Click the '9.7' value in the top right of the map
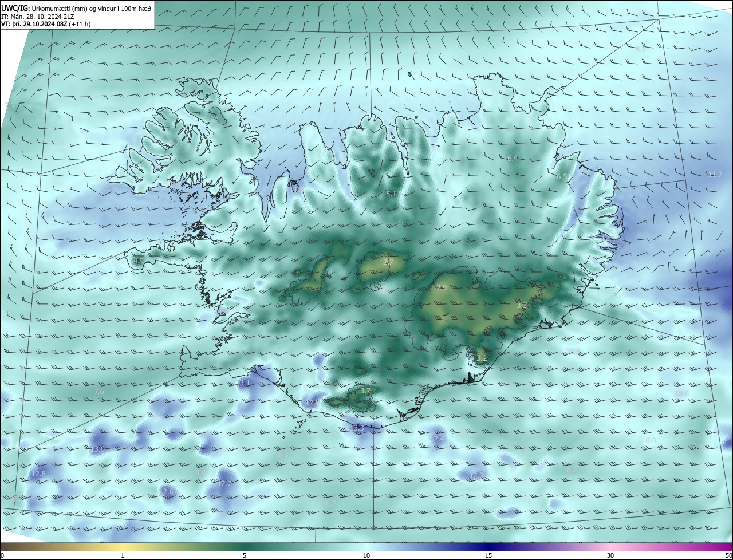The image size is (733, 560). [640, 50]
